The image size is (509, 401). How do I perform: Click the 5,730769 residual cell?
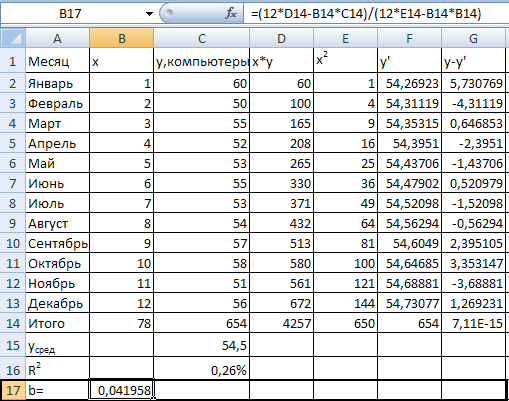(473, 83)
